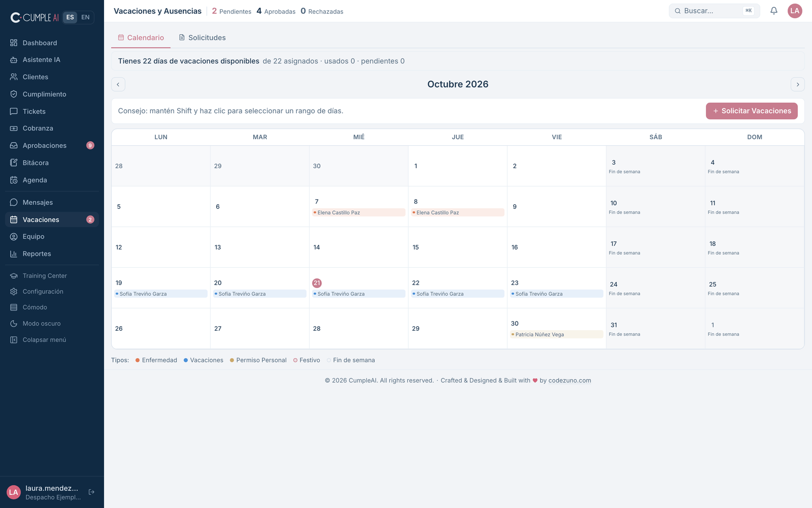The image size is (812, 508).
Task: Click the Aprobadas counter in header
Action: (276, 11)
